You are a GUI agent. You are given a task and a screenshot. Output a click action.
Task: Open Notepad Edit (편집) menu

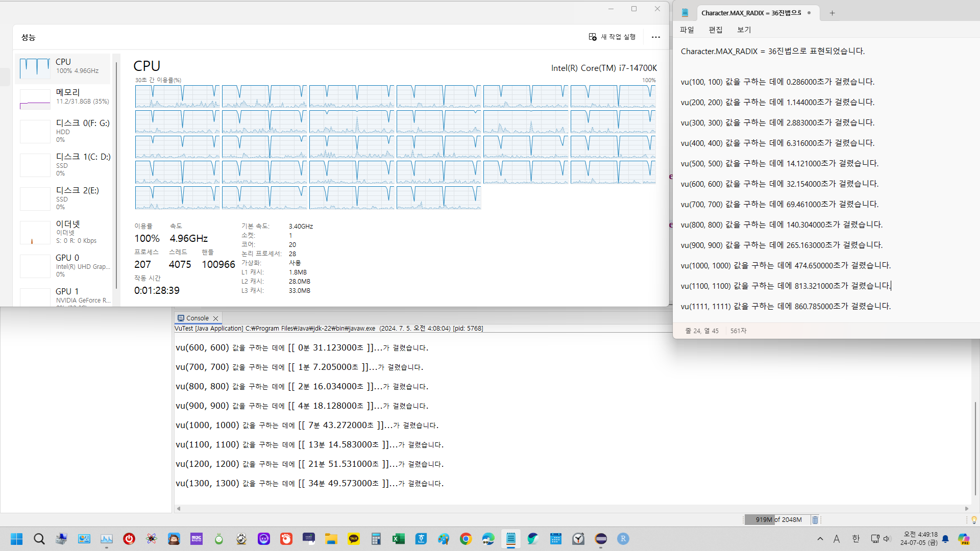[x=715, y=30]
